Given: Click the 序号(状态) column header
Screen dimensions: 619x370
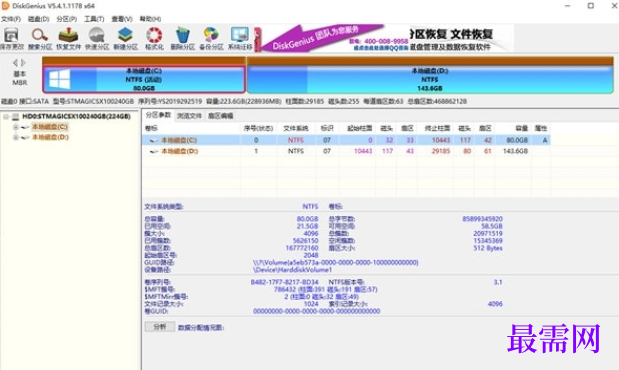Looking at the screenshot, I should pos(258,128).
